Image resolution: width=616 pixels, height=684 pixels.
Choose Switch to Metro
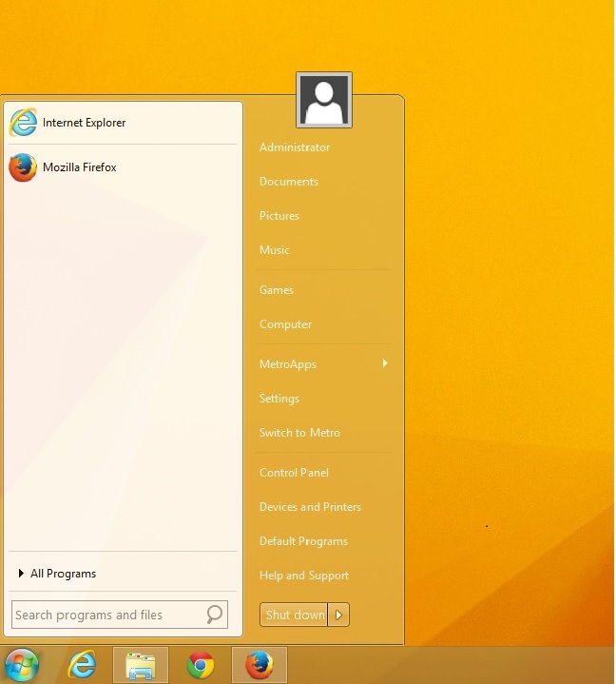pos(299,433)
